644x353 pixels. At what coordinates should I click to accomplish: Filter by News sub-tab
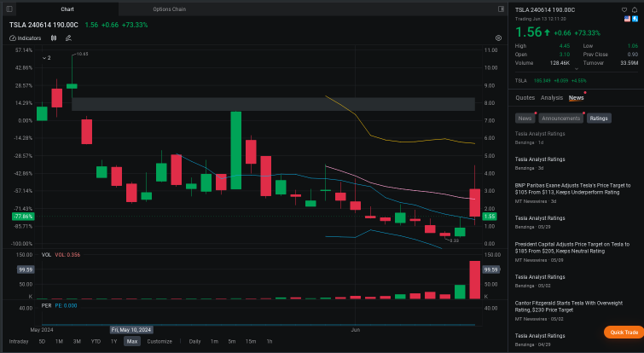point(525,119)
